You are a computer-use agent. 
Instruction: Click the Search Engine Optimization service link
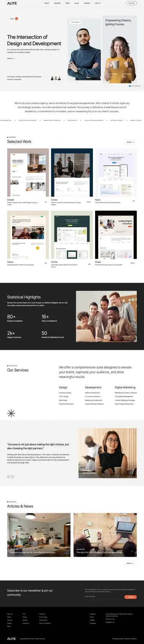point(124,404)
